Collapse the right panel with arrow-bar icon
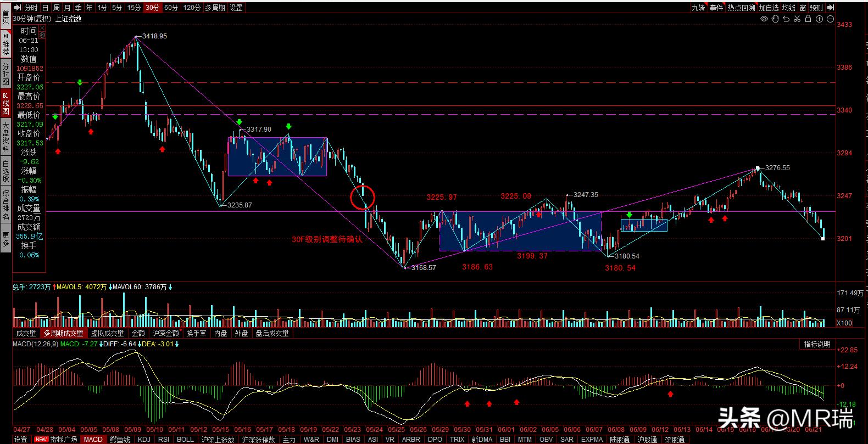This screenshot has height=444, width=868. 831,8
